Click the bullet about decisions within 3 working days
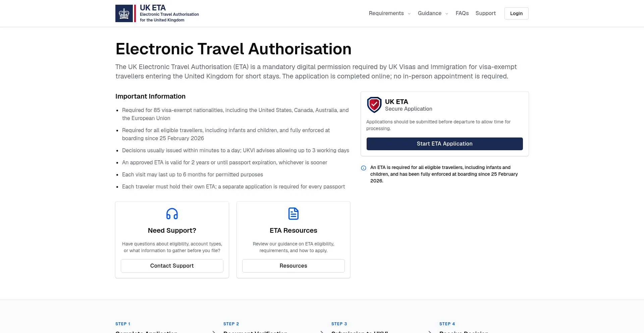The height and width of the screenshot is (333, 644). (235, 151)
